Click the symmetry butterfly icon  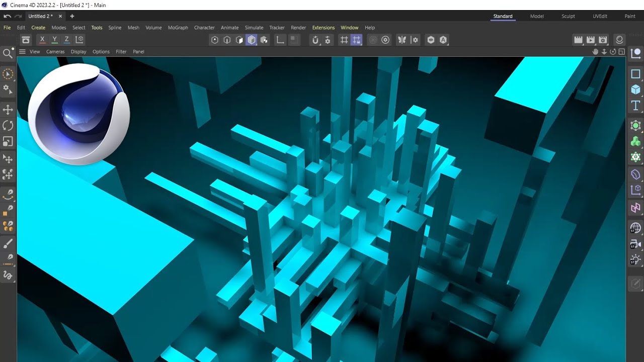(x=402, y=40)
